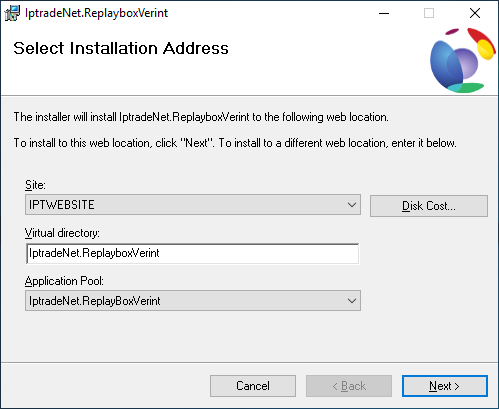Click the Select Installation Address heading
This screenshot has height=409, width=499.
pyautogui.click(x=121, y=48)
